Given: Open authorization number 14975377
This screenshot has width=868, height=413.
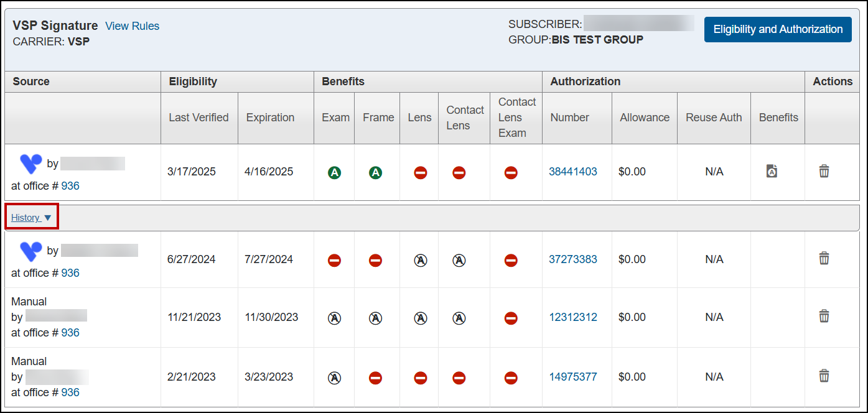Looking at the screenshot, I should coord(573,377).
